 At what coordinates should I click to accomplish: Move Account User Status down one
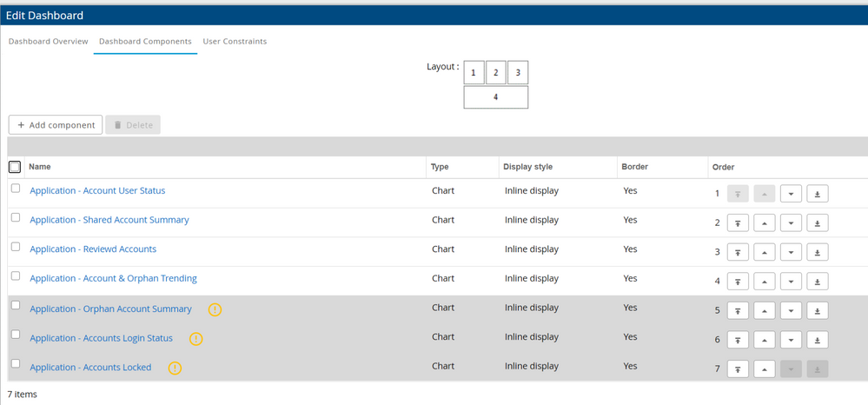click(x=791, y=194)
